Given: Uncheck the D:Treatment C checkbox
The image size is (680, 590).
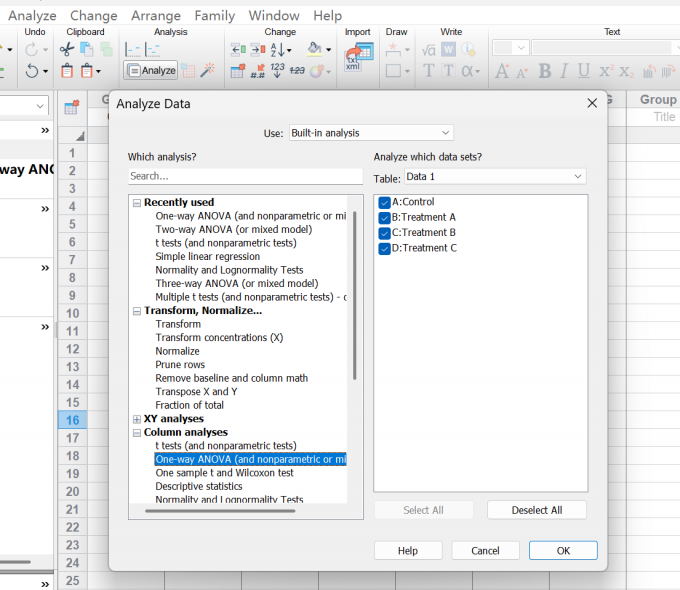Looking at the screenshot, I should [x=384, y=249].
